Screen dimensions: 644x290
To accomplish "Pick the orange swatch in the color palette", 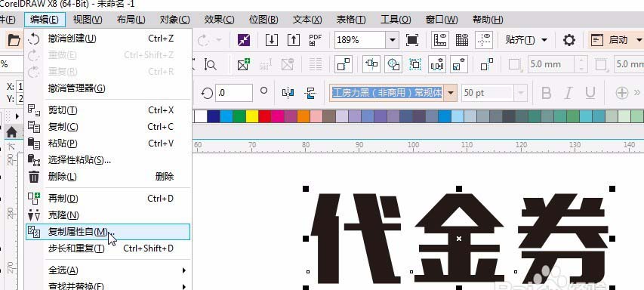I will pos(304,116).
